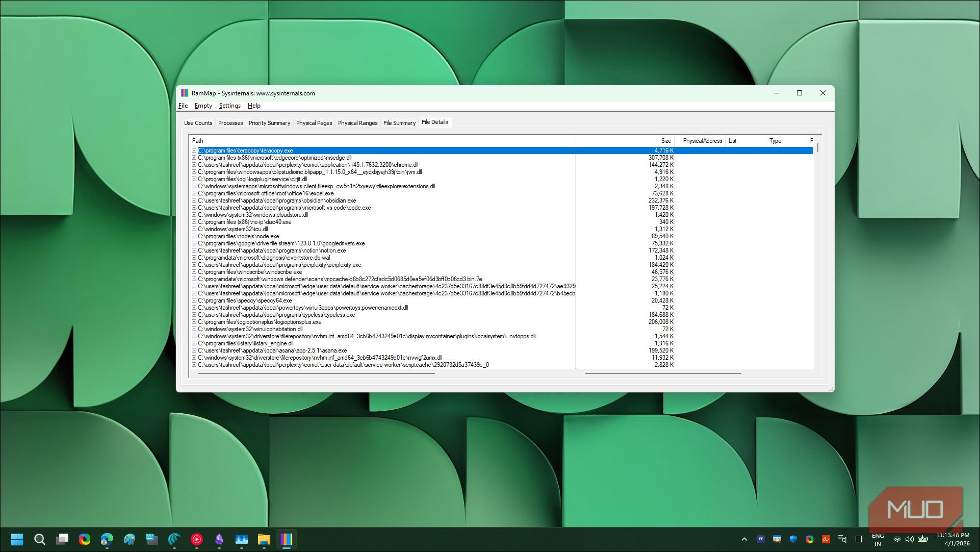Expand the obsidian.exe row
The height and width of the screenshot is (552, 980).
(x=194, y=200)
